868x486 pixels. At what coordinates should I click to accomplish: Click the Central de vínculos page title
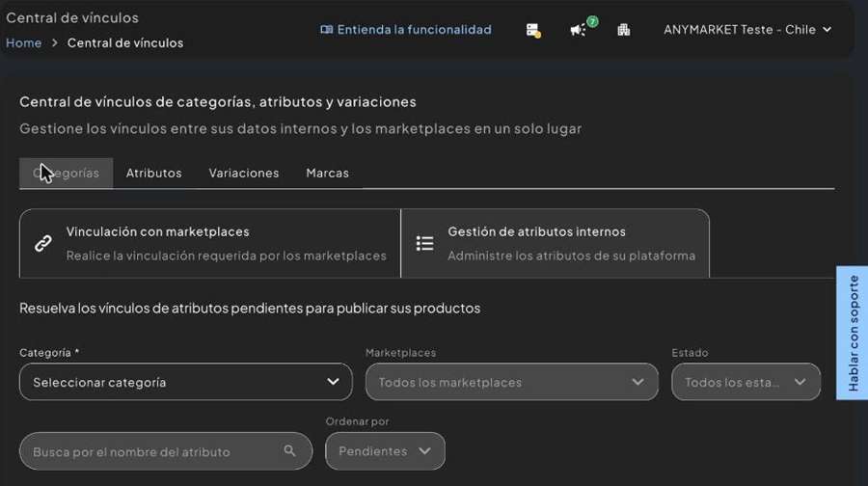[x=72, y=17]
